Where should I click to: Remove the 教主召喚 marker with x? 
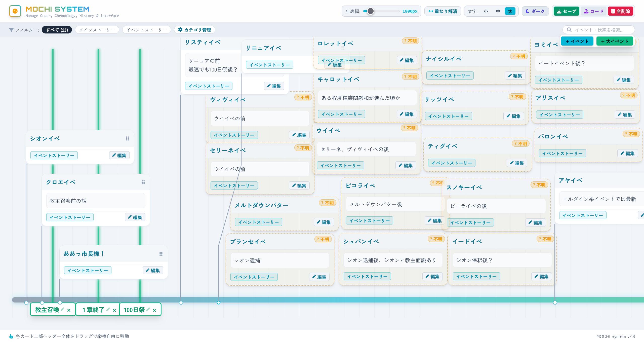pyautogui.click(x=69, y=310)
